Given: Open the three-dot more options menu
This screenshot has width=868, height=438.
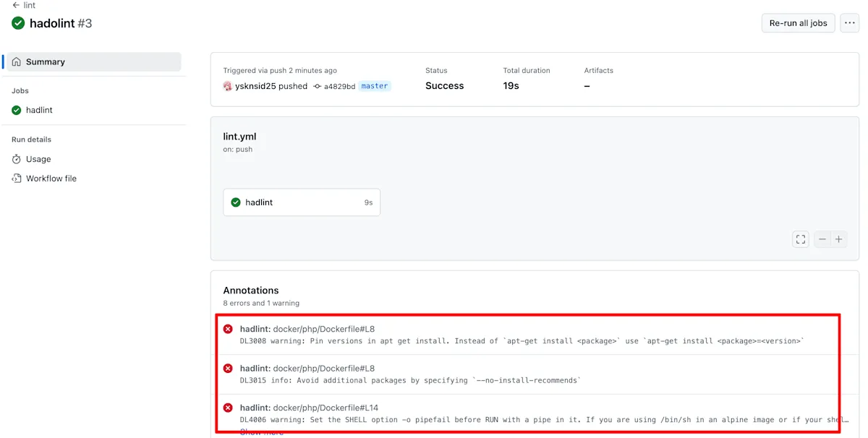Looking at the screenshot, I should tap(849, 23).
